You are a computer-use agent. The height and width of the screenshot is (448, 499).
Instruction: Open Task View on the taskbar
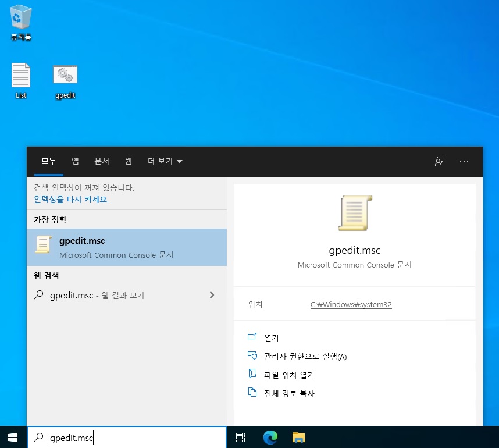coord(241,438)
